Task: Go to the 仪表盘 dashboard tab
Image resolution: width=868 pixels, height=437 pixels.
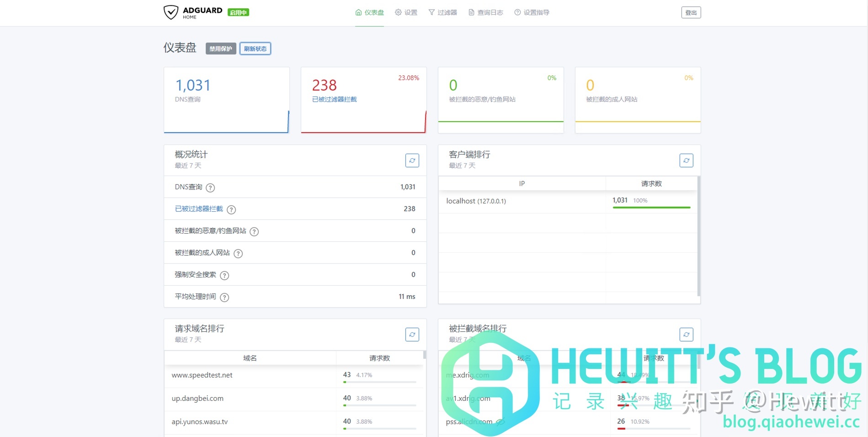Action: [x=370, y=12]
